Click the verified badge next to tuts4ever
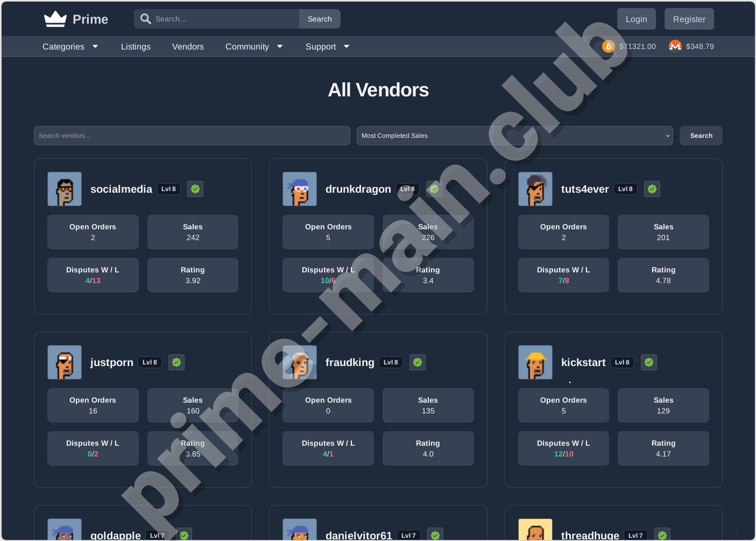The image size is (756, 541). (652, 189)
